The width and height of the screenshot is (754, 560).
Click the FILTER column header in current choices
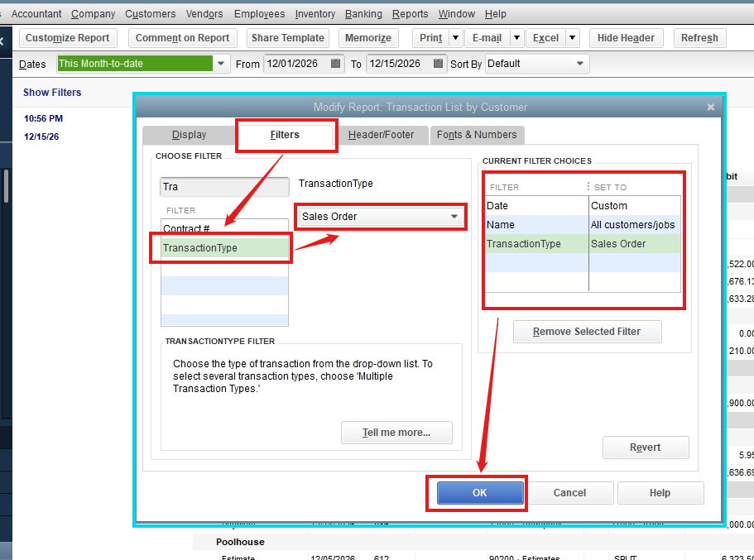[504, 188]
